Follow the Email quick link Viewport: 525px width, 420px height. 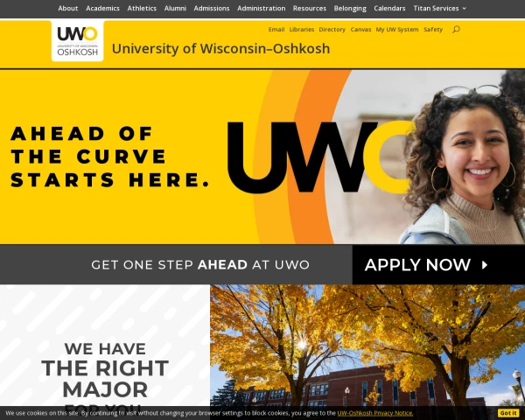[276, 30]
